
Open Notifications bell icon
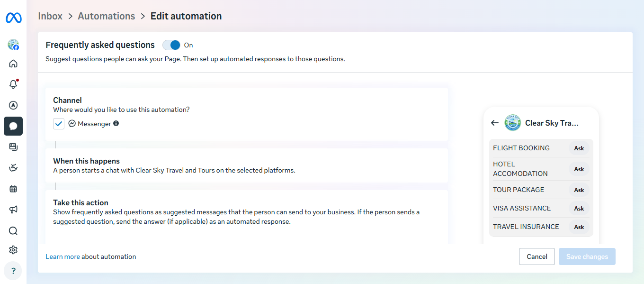point(13,84)
